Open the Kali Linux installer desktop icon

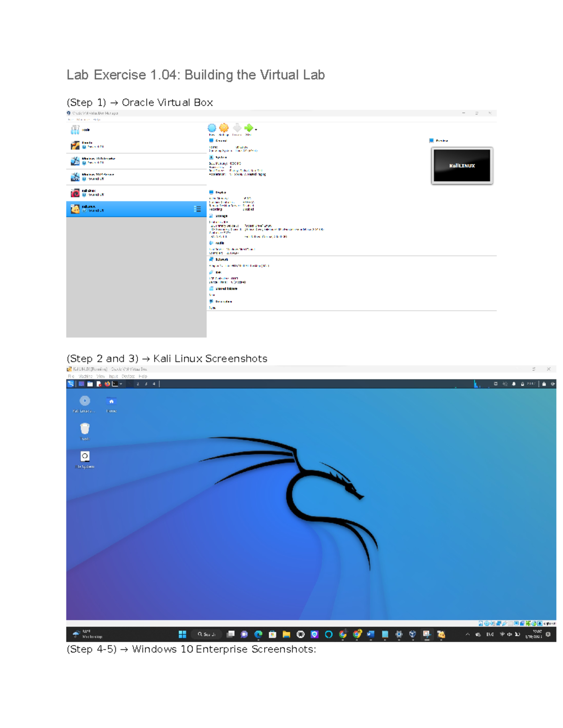pyautogui.click(x=84, y=401)
